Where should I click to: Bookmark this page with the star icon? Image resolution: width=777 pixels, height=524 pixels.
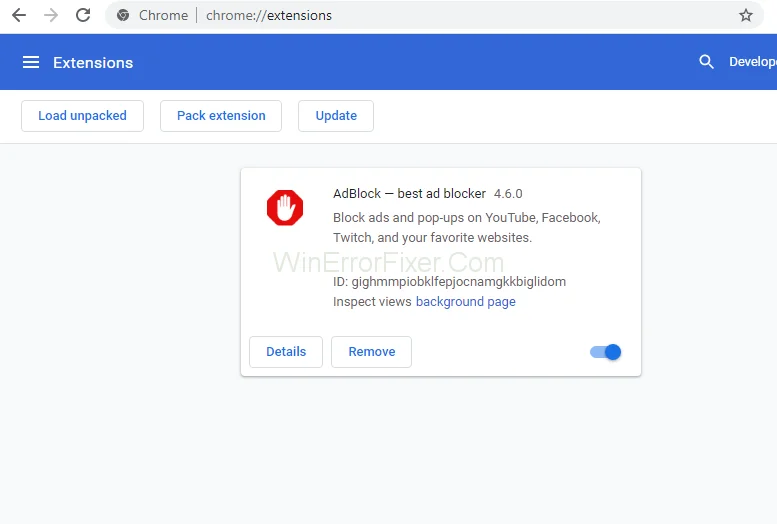click(746, 15)
